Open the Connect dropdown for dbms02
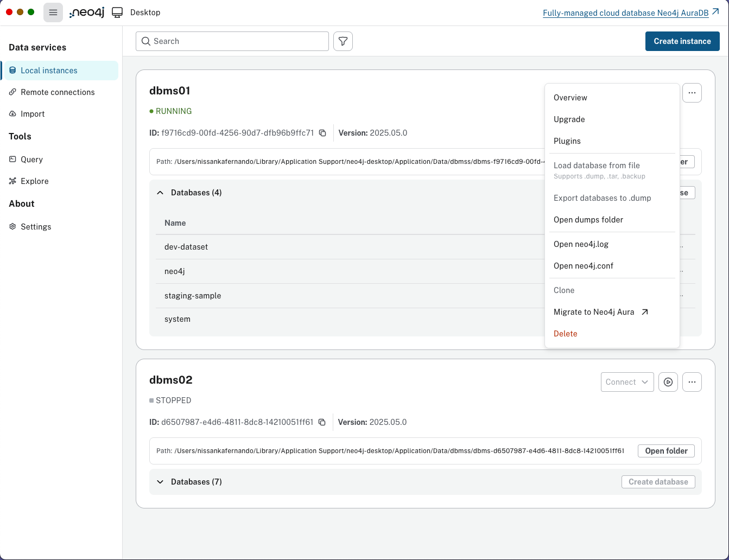The image size is (729, 560). click(x=627, y=381)
